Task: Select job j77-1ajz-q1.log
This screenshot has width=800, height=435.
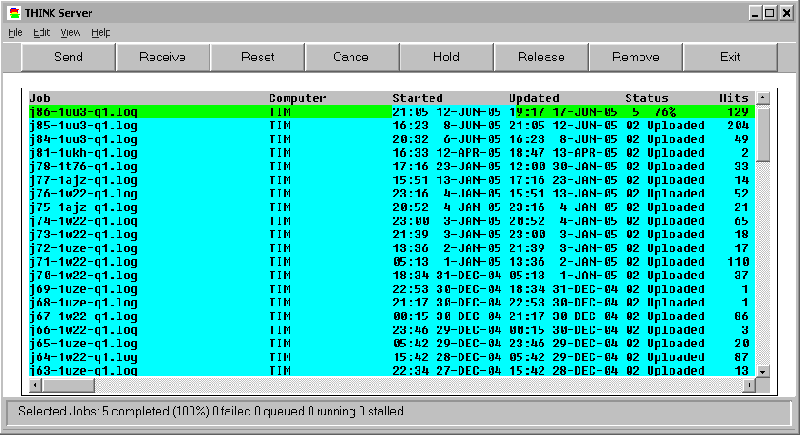Action: [391, 180]
